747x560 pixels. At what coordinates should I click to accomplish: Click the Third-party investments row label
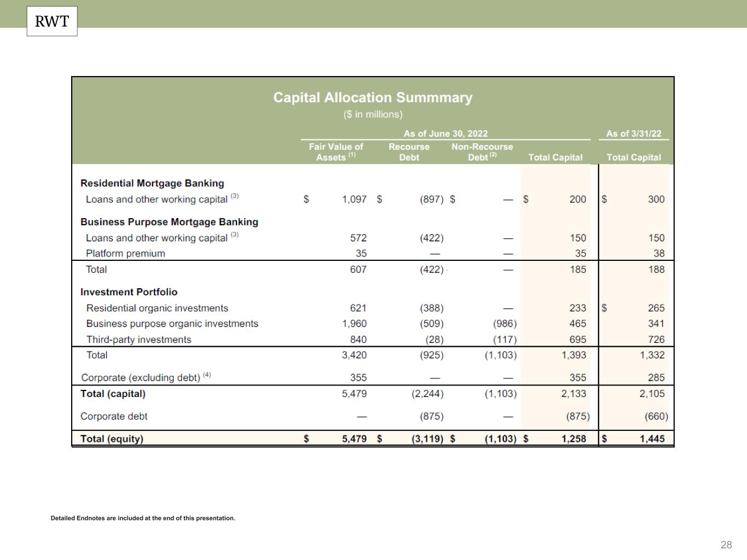[138, 340]
